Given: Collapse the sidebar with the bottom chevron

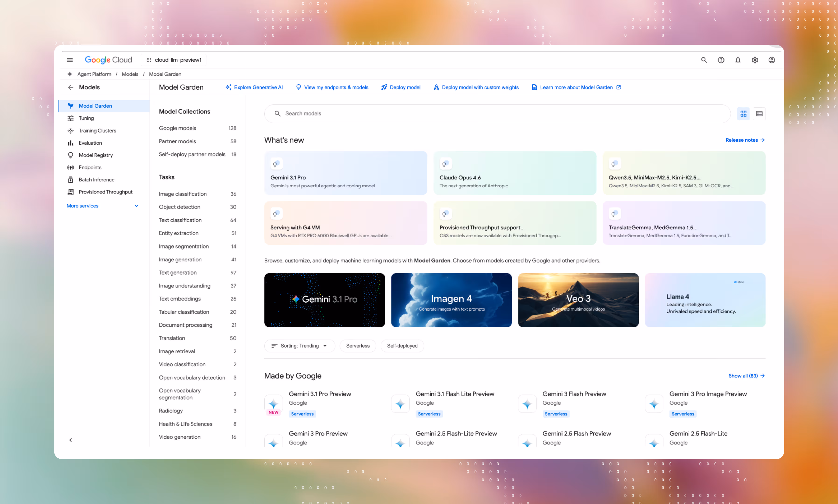Looking at the screenshot, I should pos(70,440).
